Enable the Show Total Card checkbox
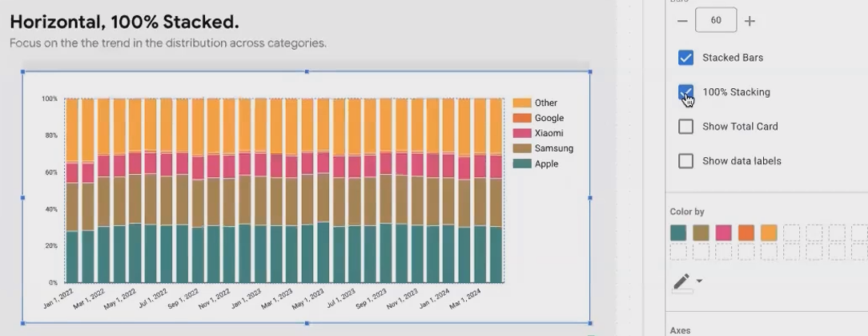Image resolution: width=868 pixels, height=336 pixels. click(x=686, y=127)
